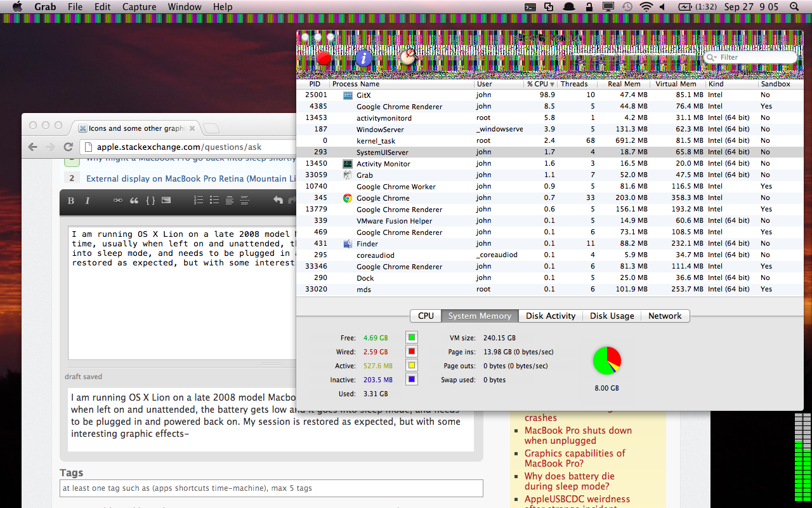This screenshot has height=508, width=812.
Task: Open 'Why does battery die during sleep mode?' link
Action: coord(570,481)
